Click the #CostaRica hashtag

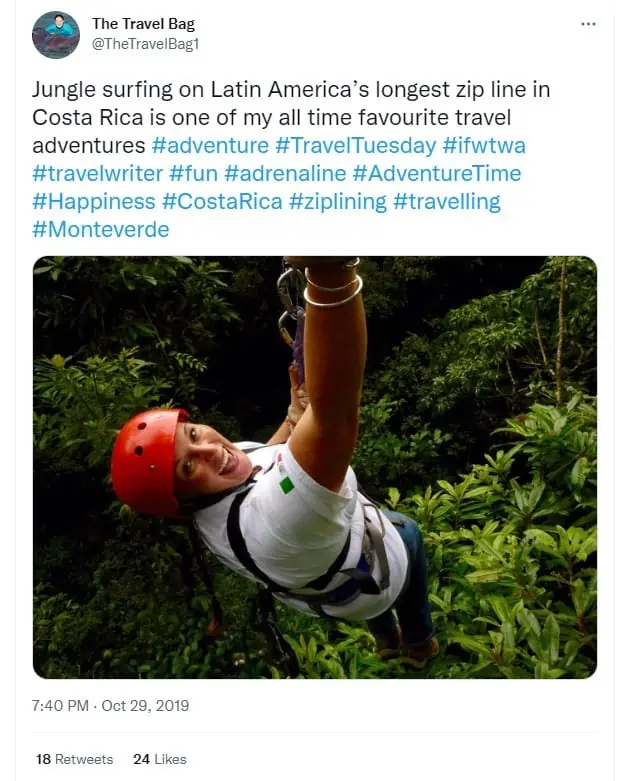tap(222, 202)
